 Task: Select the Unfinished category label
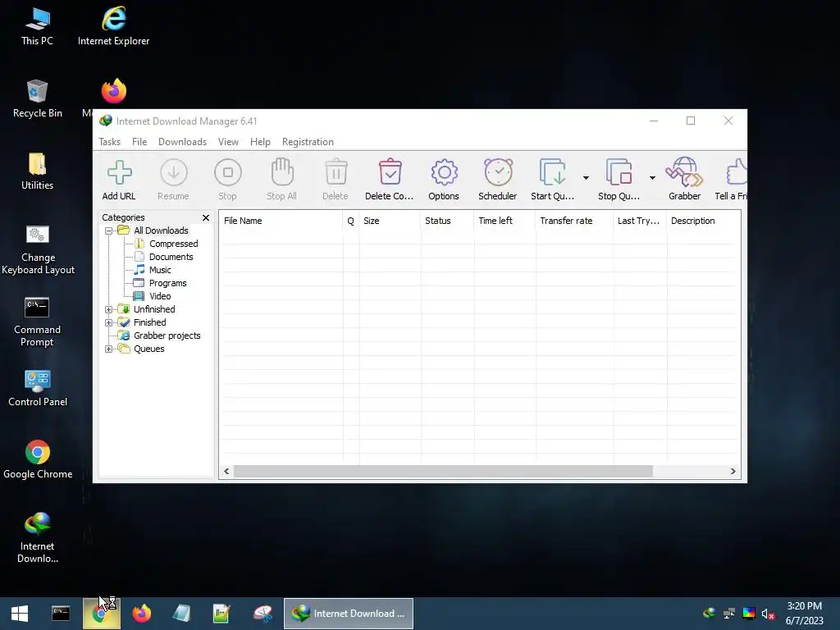[x=154, y=309]
